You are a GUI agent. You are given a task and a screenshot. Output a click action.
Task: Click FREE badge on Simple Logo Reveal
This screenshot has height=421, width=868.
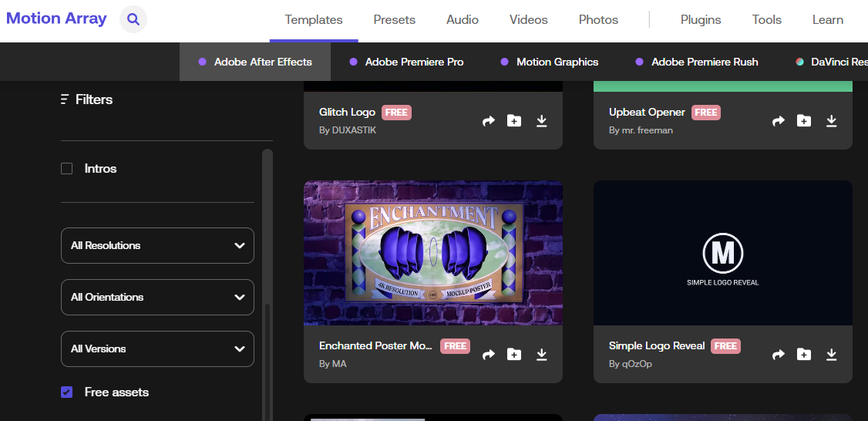coord(725,346)
